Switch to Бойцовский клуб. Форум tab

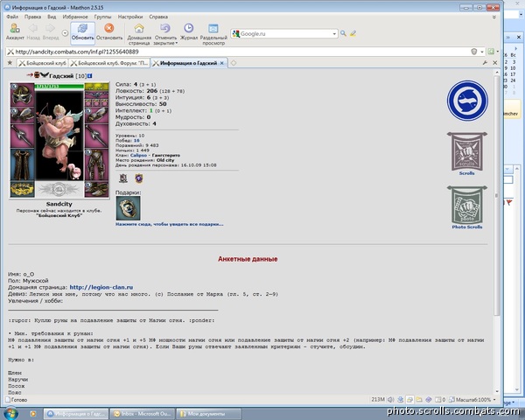point(109,63)
